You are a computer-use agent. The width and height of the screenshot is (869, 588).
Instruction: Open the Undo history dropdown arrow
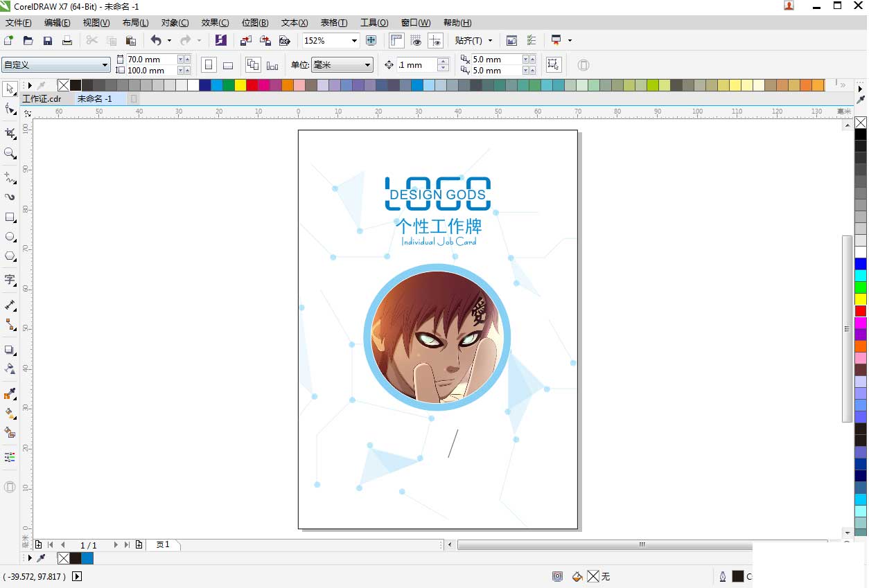pos(169,41)
